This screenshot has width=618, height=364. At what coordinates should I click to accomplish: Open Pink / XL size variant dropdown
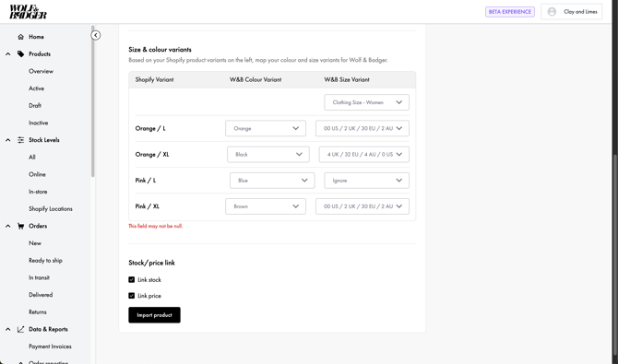tap(362, 206)
